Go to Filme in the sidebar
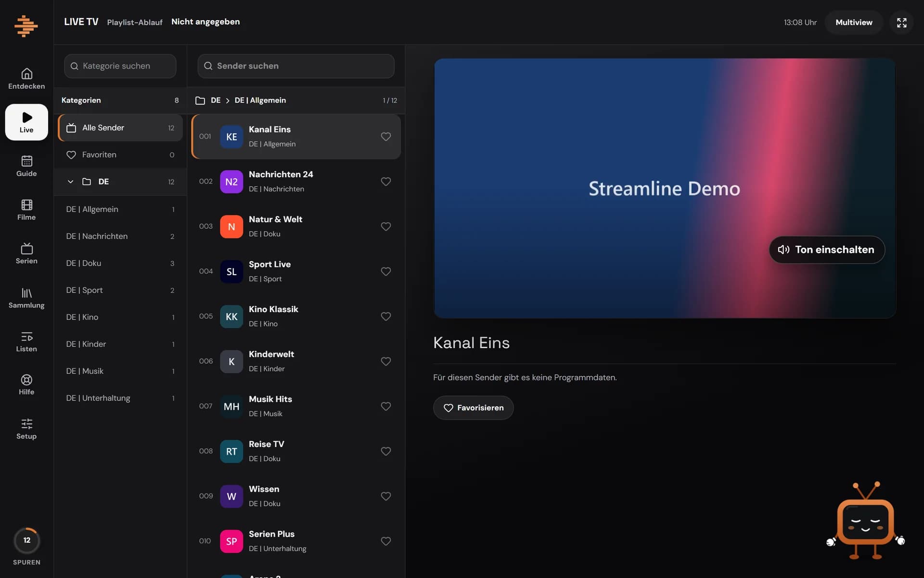Image resolution: width=924 pixels, height=578 pixels. (26, 210)
